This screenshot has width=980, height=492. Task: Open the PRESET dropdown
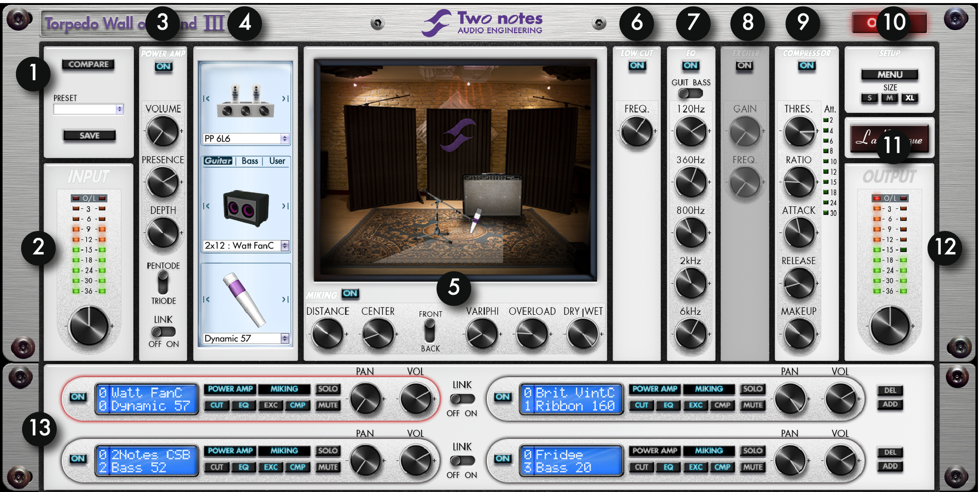pyautogui.click(x=88, y=109)
